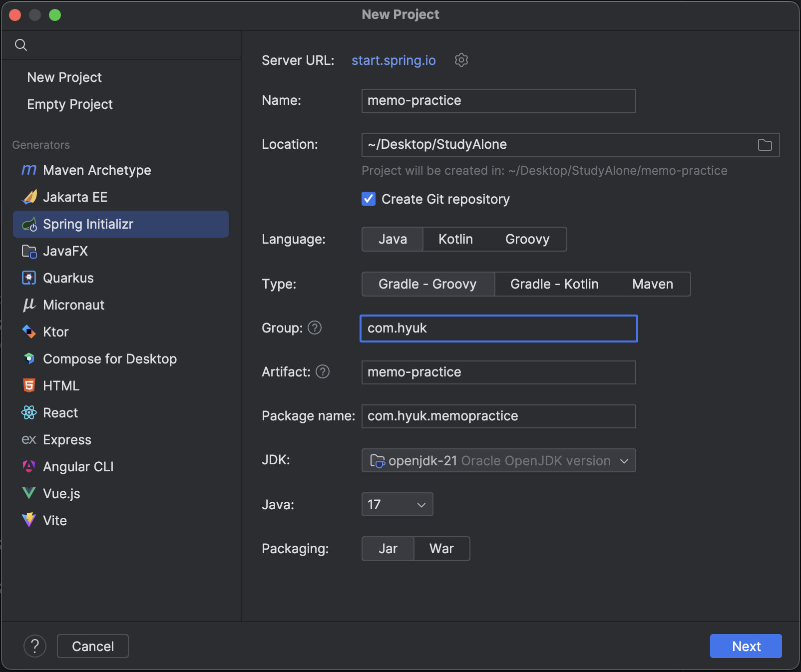Image resolution: width=801 pixels, height=672 pixels.
Task: Select HTML generator label
Action: pos(61,386)
